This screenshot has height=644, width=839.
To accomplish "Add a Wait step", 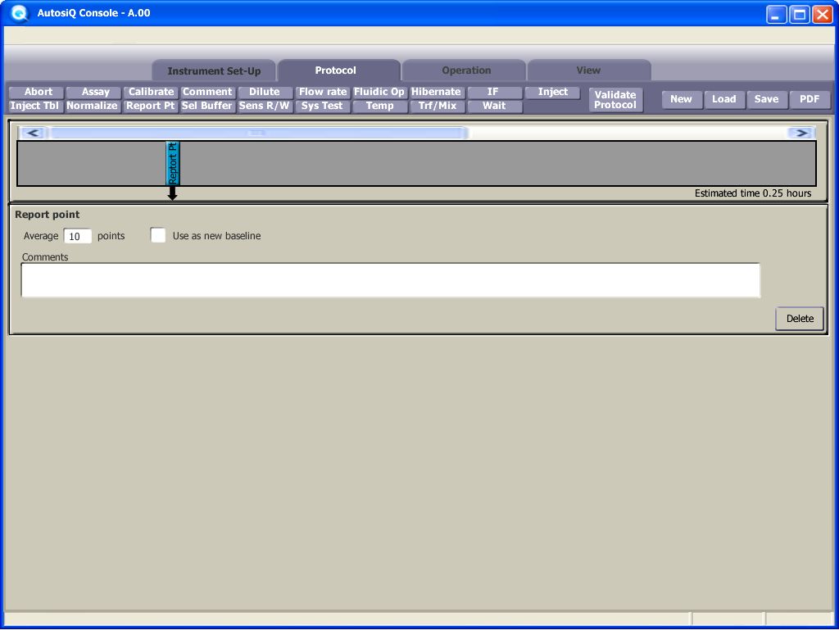I will point(494,106).
